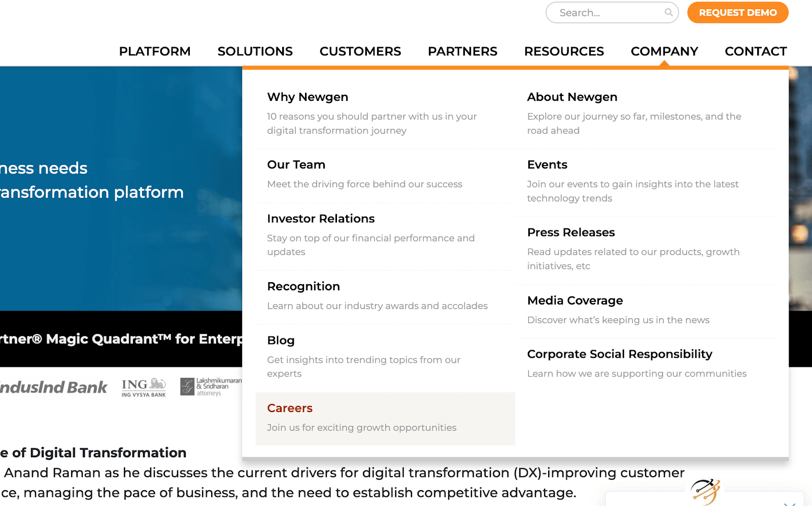Image resolution: width=812 pixels, height=506 pixels.
Task: Click the Anand Raman paragraph line
Action: coord(344,473)
